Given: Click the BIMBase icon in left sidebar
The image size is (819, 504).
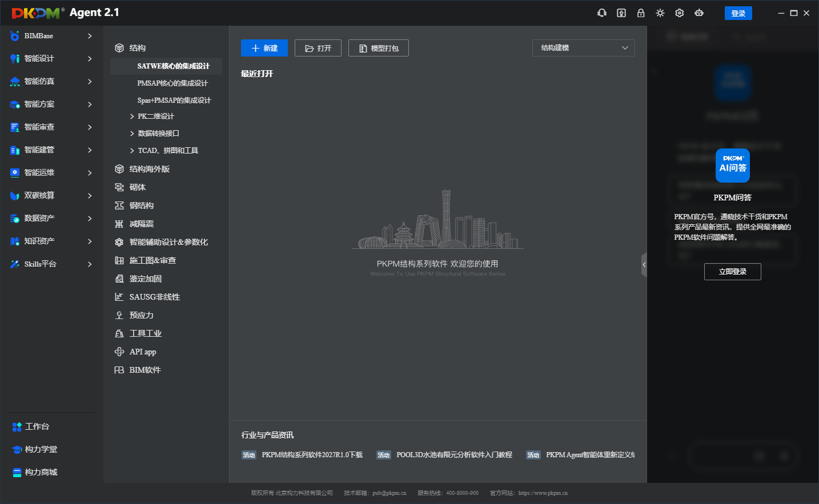Looking at the screenshot, I should point(15,36).
